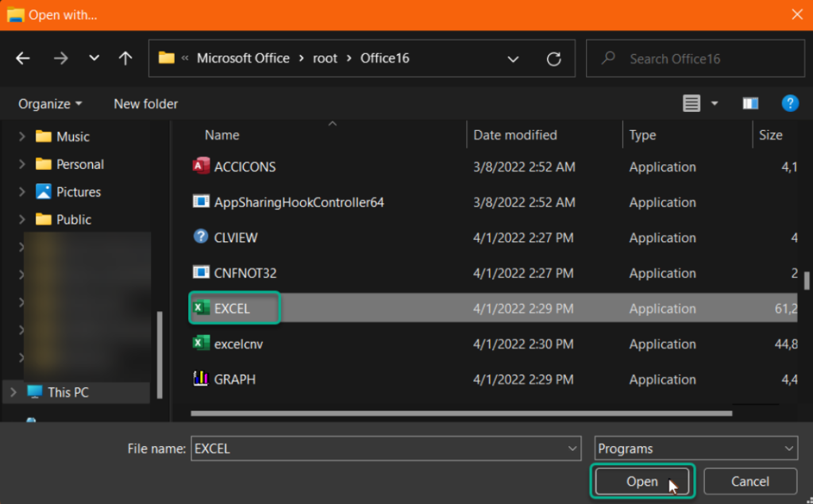
Task: Open the Programs file type dropdown
Action: [695, 448]
